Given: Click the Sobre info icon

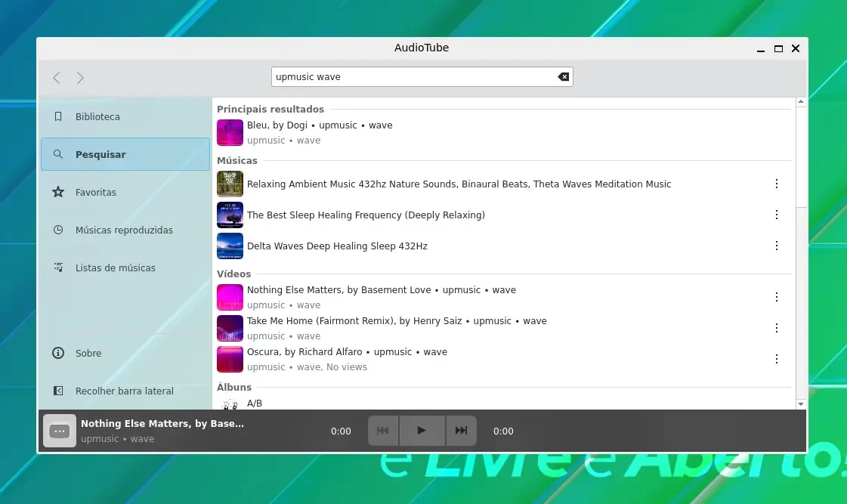Looking at the screenshot, I should pos(58,353).
